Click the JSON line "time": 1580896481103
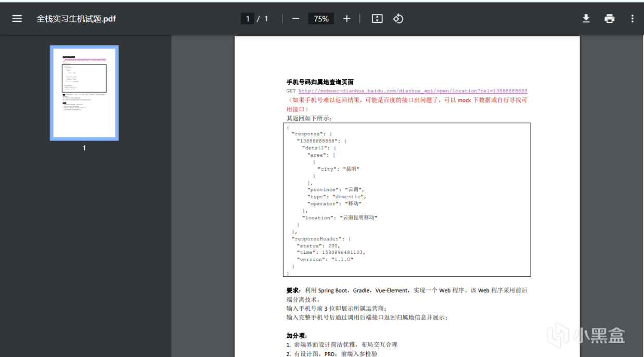 [x=331, y=252]
